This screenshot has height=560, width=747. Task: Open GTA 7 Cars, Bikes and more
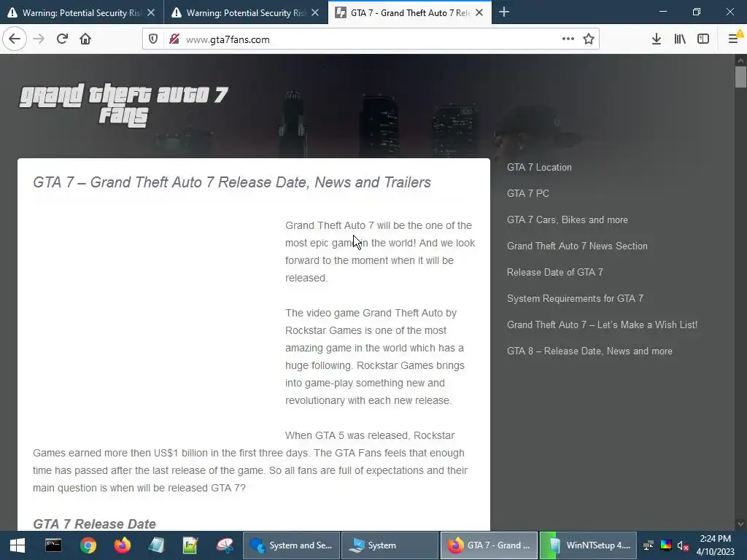pyautogui.click(x=567, y=219)
